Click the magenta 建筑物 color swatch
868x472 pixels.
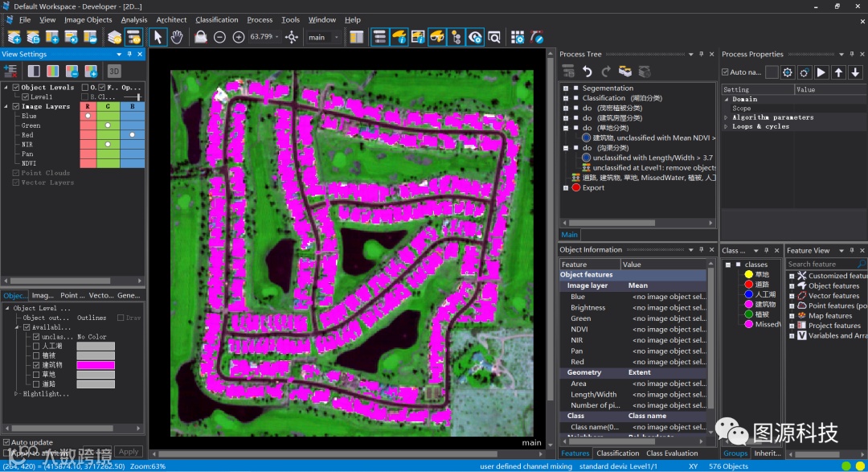[96, 365]
